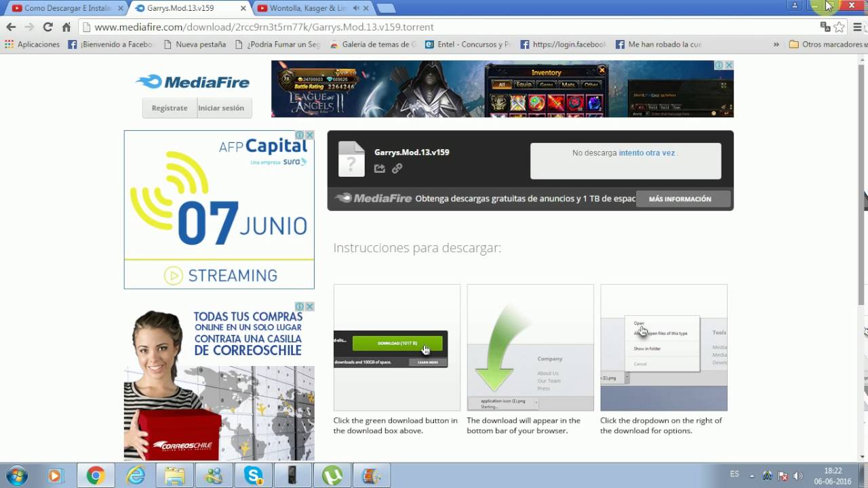This screenshot has height=488, width=868.
Task: Open Windows Media Player from taskbar
Action: pyautogui.click(x=55, y=476)
